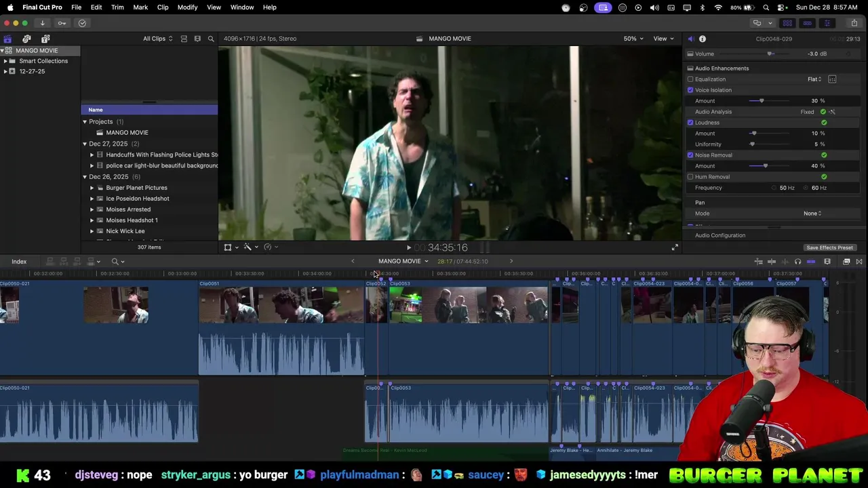Open the Clip menu
This screenshot has width=868, height=488.
click(x=163, y=7)
